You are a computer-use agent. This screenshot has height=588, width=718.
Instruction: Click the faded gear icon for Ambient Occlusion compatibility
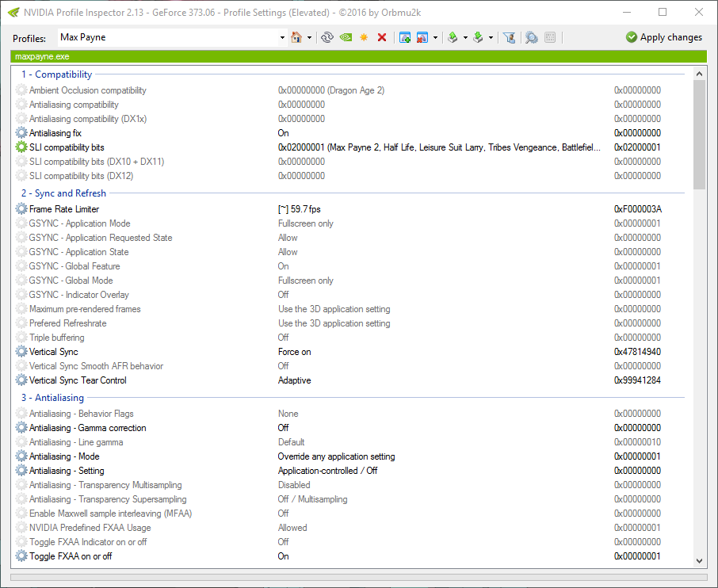pyautogui.click(x=21, y=90)
